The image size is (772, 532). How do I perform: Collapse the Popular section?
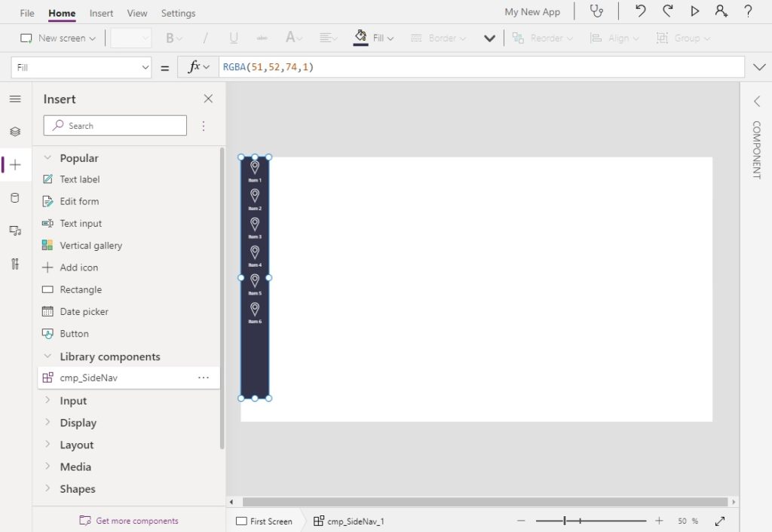click(47, 158)
